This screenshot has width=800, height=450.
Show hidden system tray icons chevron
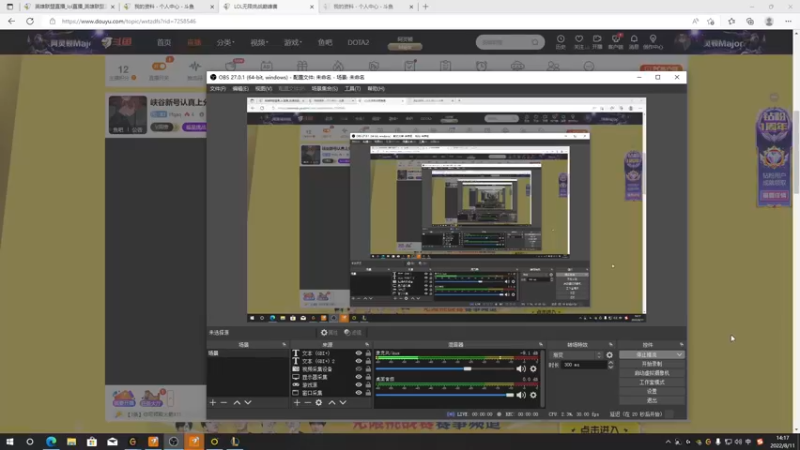point(668,442)
